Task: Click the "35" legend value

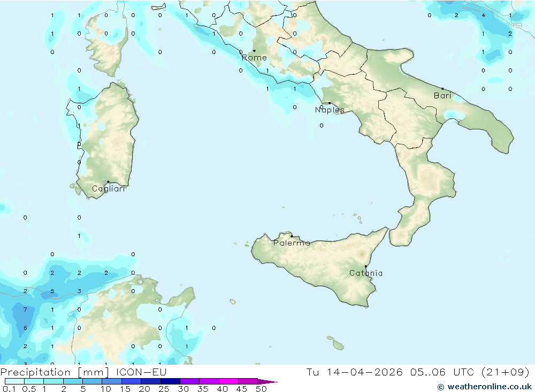Action: click(203, 389)
